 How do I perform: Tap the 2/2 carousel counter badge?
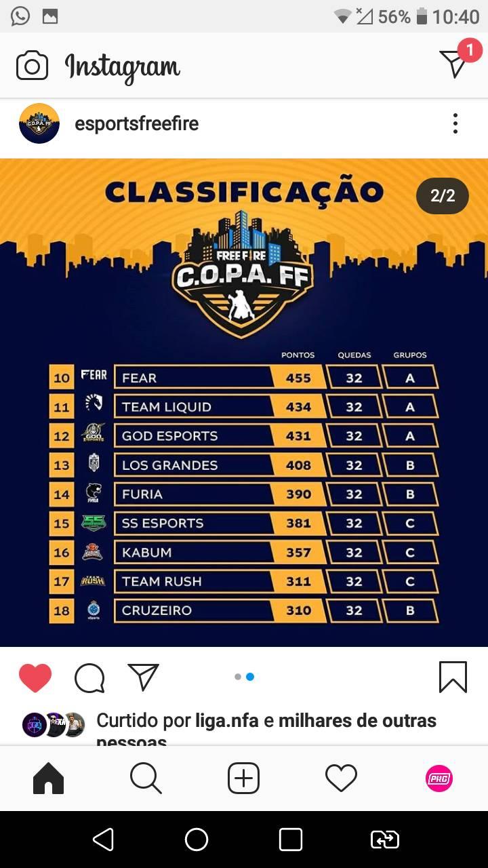(443, 196)
